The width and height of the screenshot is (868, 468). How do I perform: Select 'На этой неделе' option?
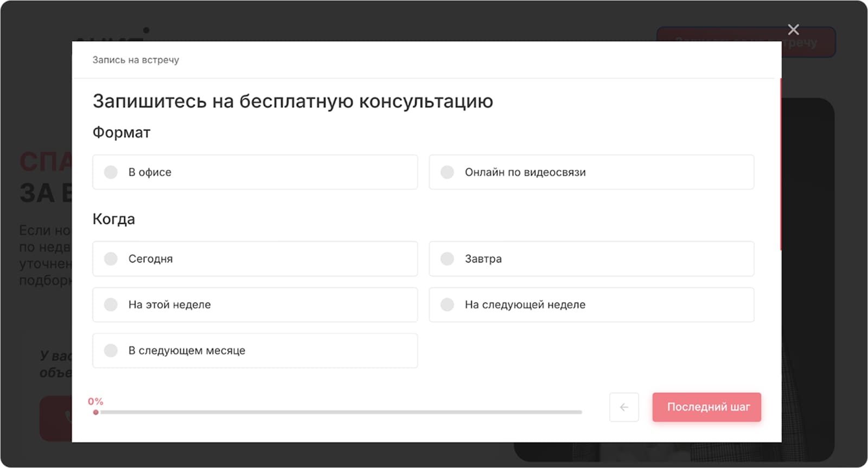pyautogui.click(x=255, y=305)
